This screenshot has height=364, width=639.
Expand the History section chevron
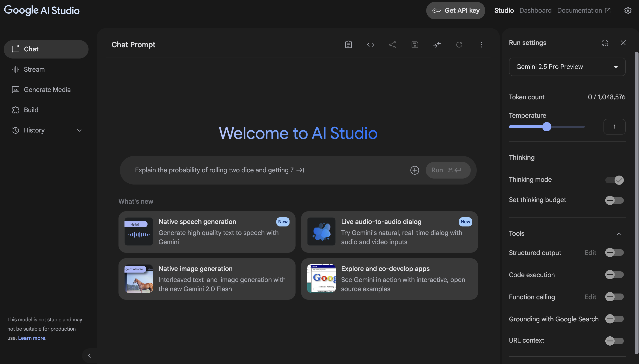79,130
